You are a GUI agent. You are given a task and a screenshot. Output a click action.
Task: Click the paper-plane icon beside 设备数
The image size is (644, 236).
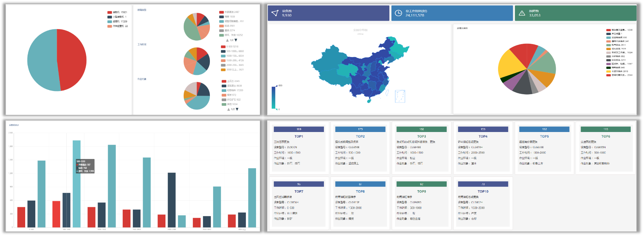point(275,13)
